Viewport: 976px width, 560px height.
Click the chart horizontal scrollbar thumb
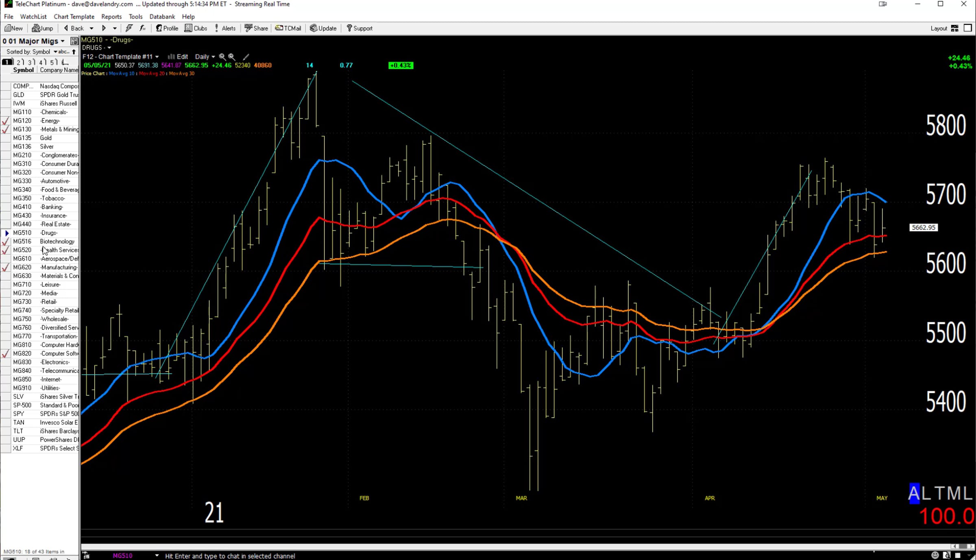point(962,546)
